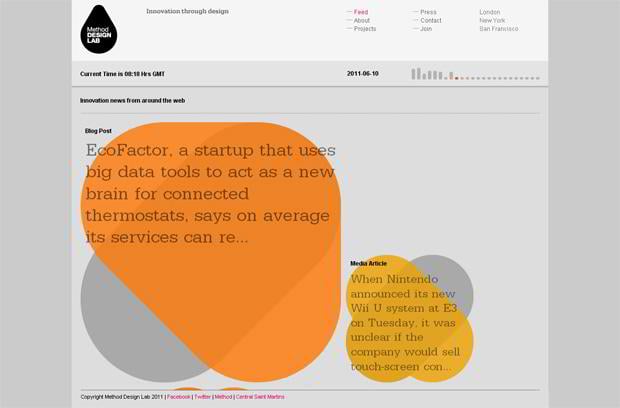Open the Feed menu item
620x408 pixels.
pos(360,12)
